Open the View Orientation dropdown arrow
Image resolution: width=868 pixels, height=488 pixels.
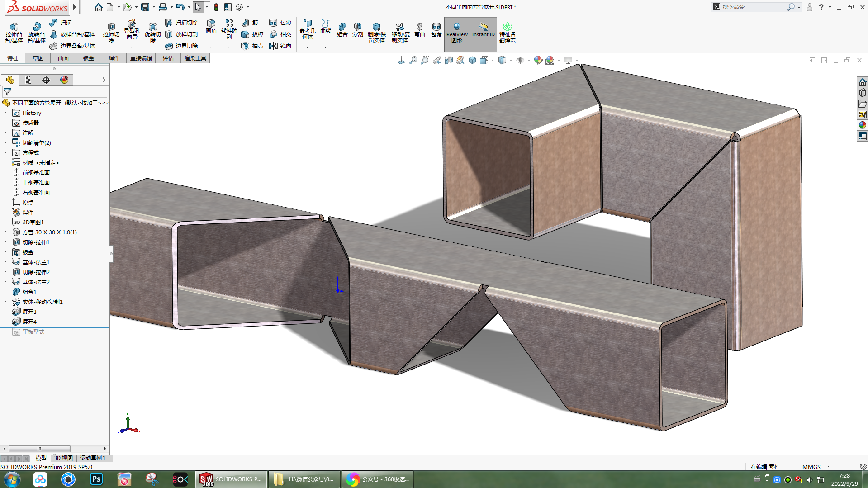pos(493,60)
